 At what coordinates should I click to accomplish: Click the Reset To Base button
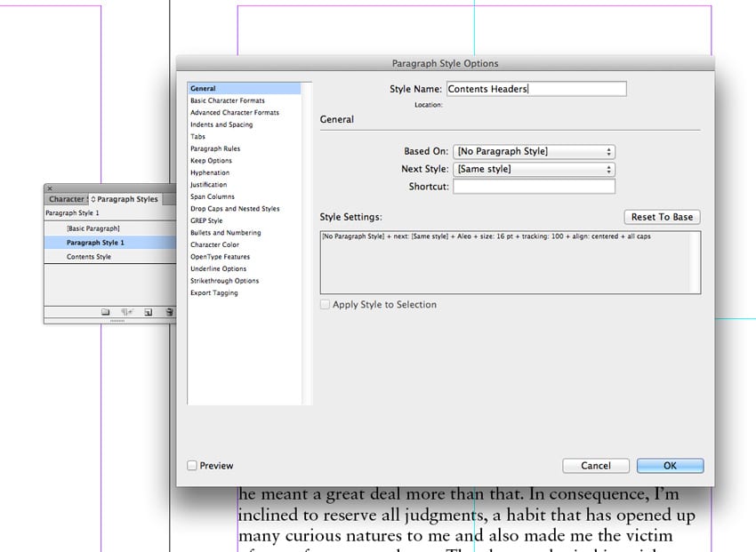[662, 217]
